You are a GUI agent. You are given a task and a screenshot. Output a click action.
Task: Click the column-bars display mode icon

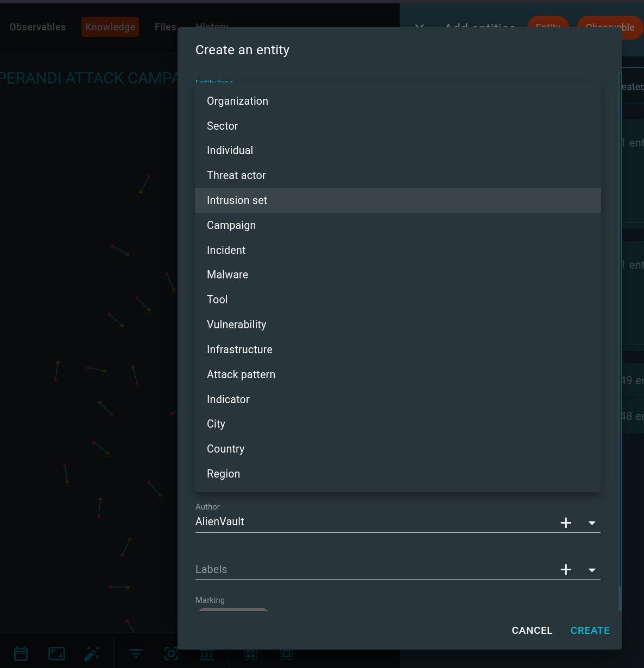pyautogui.click(x=206, y=653)
